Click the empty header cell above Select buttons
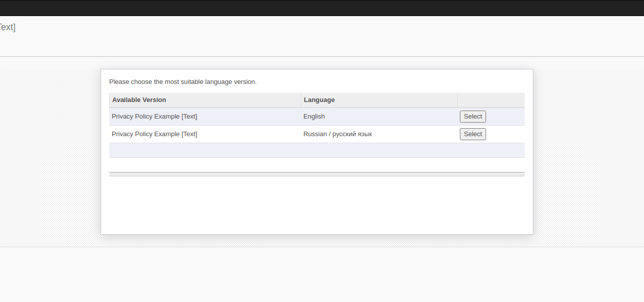This screenshot has height=302, width=644. 491,99
